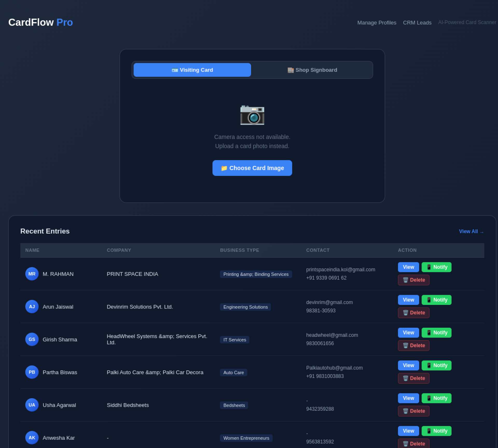Viewport: 498px width, 448px height.
Task: Click the AJ avatar for Arun Jaiswal
Action: click(x=32, y=306)
